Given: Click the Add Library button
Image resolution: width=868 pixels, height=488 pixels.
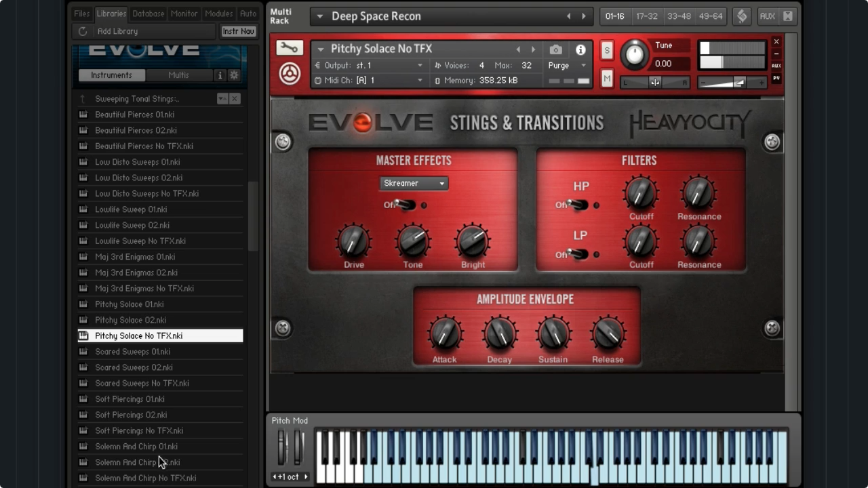Looking at the screenshot, I should coord(117,30).
